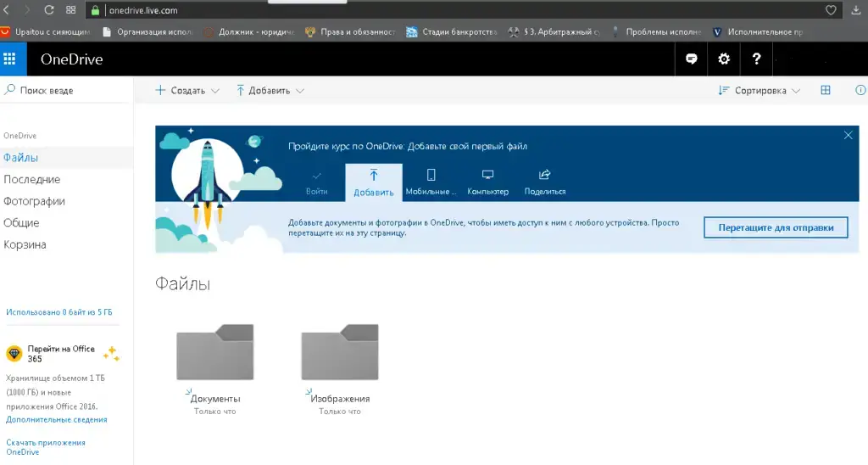Go to Последние in the sidebar

[x=31, y=180]
